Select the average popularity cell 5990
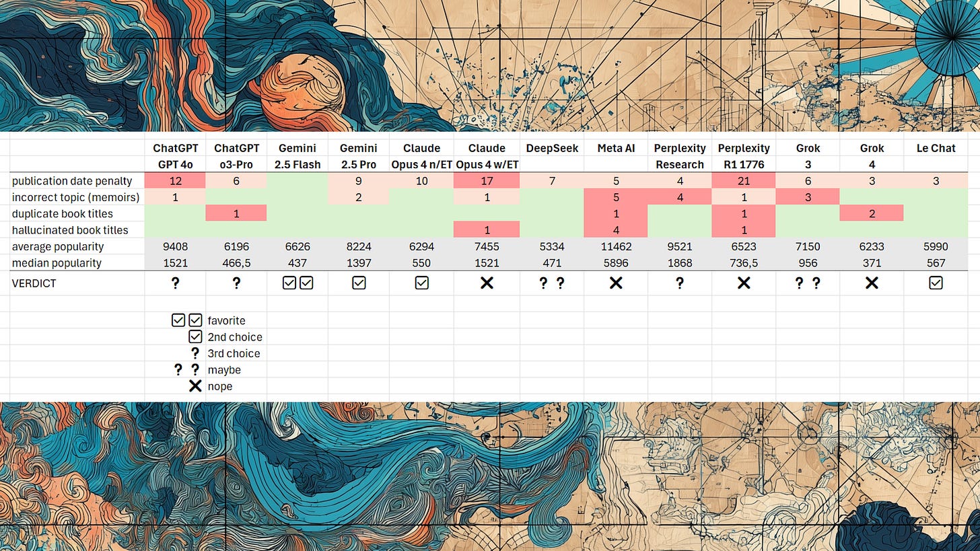The image size is (980, 551). [936, 246]
